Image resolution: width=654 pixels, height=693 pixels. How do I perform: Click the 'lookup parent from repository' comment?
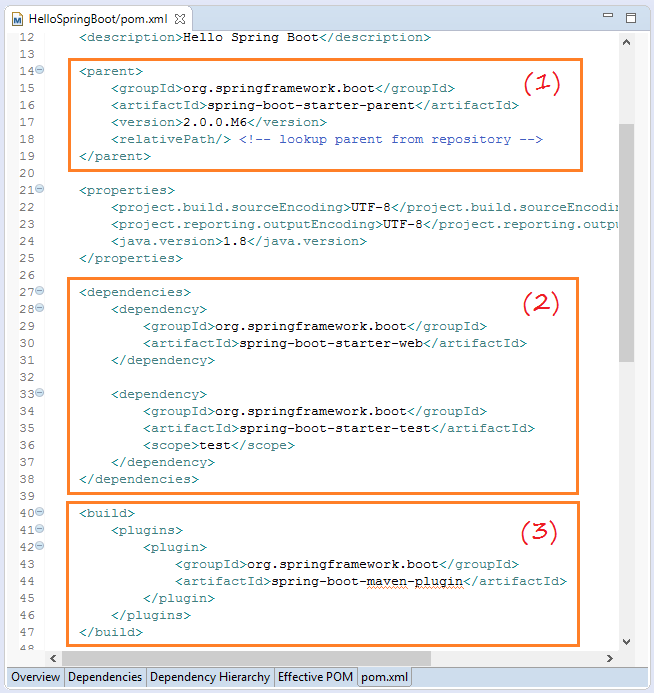391,139
